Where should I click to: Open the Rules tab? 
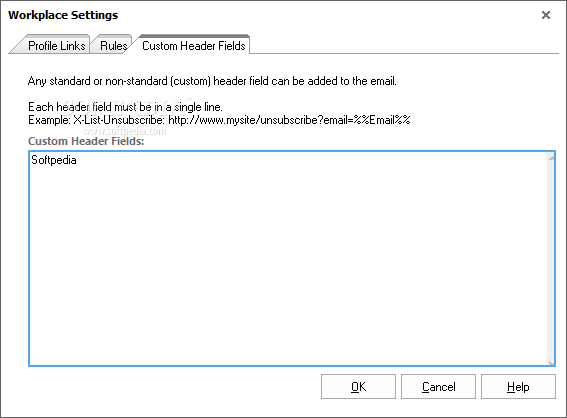pyautogui.click(x=113, y=46)
